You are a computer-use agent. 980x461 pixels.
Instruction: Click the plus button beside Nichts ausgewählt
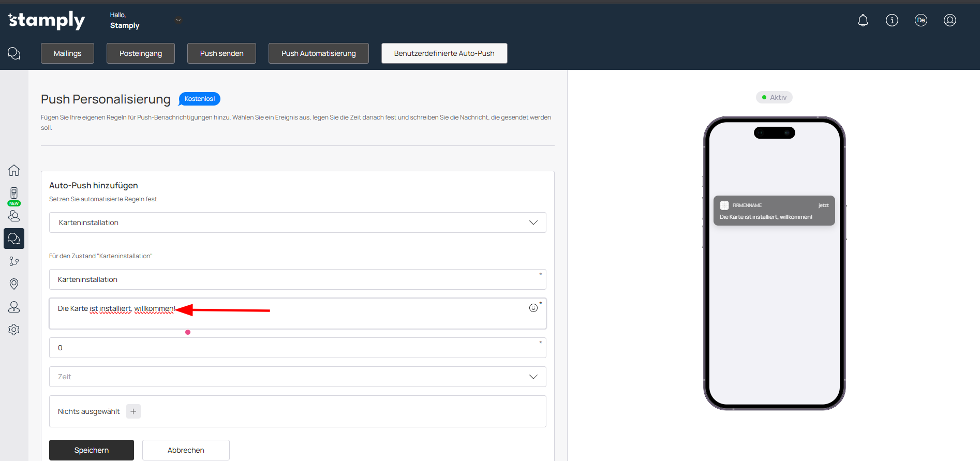[133, 411]
